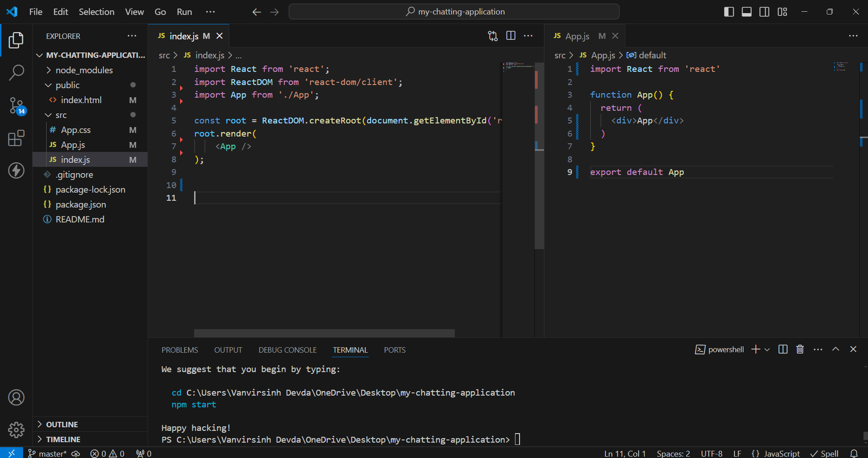
Task: Open the Run menu
Action: pos(184,12)
